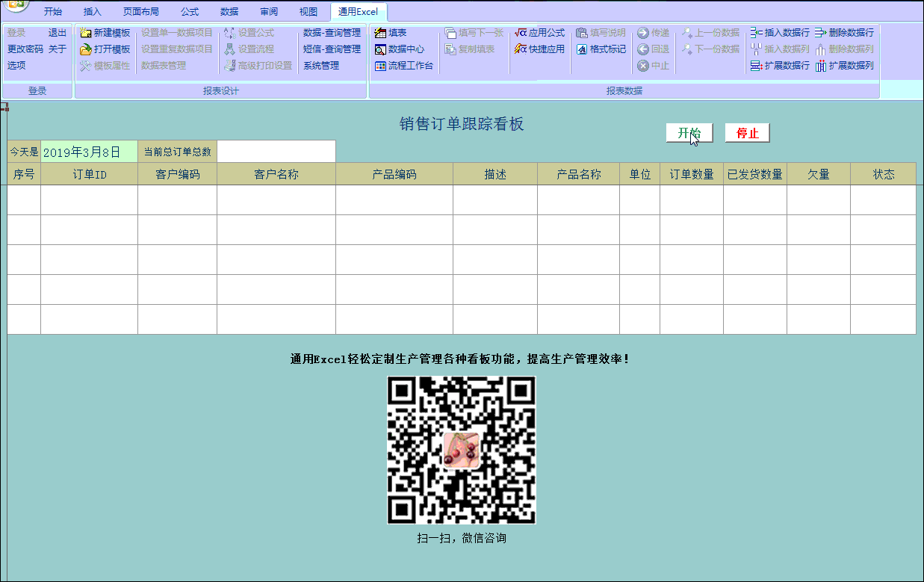This screenshot has width=924, height=582.
Task: Open the 流程工作台 icon
Action: (380, 66)
